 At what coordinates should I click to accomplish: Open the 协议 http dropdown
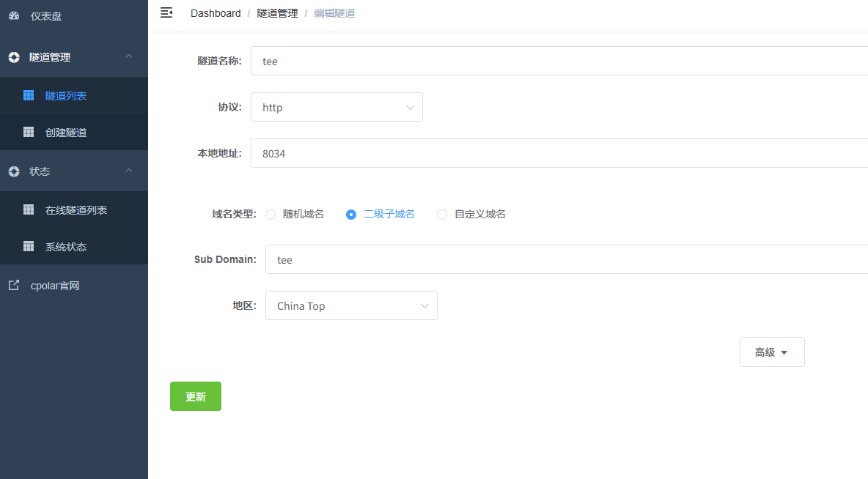tap(336, 107)
